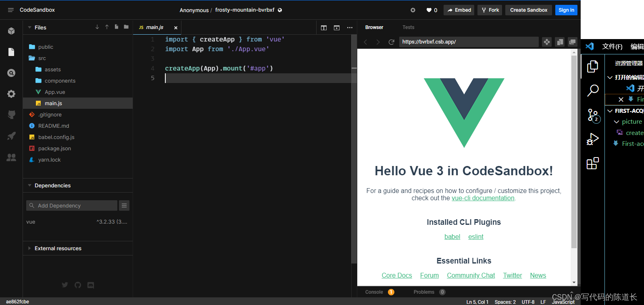Viewport: 644px width, 305px height.
Task: Click the copy-pages icon right of preview URL
Action: [x=560, y=42]
